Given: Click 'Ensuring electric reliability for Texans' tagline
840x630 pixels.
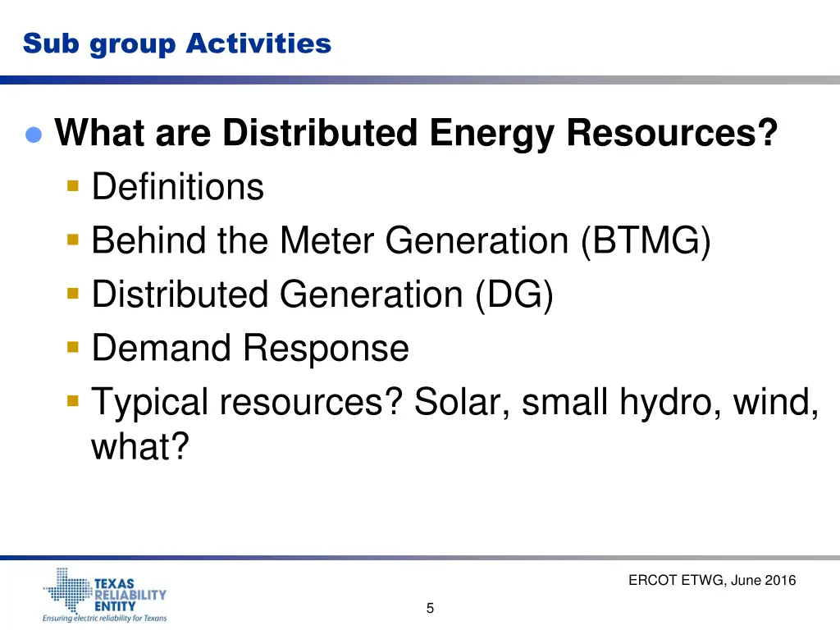Looking at the screenshot, I should click(105, 619).
